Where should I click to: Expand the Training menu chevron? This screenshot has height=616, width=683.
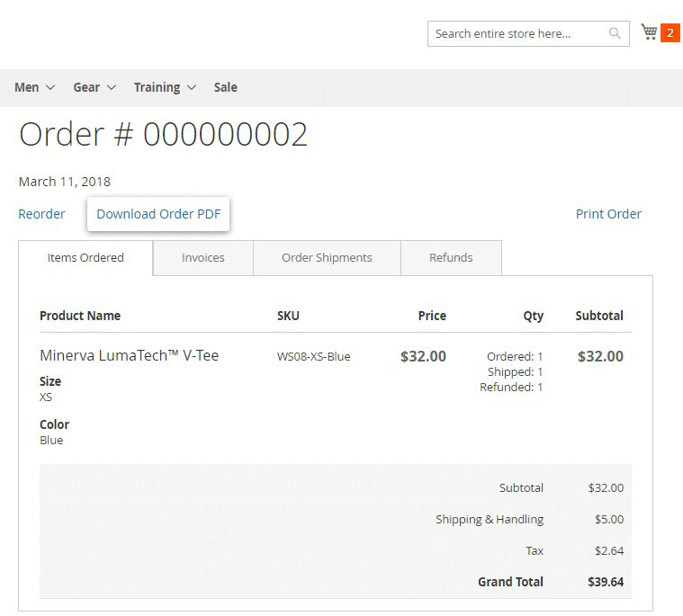191,87
